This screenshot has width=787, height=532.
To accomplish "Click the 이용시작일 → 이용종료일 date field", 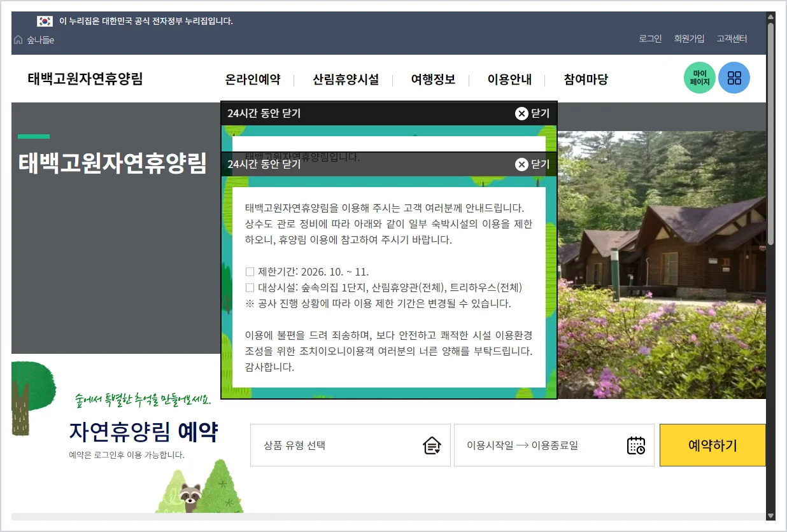I will 554,445.
